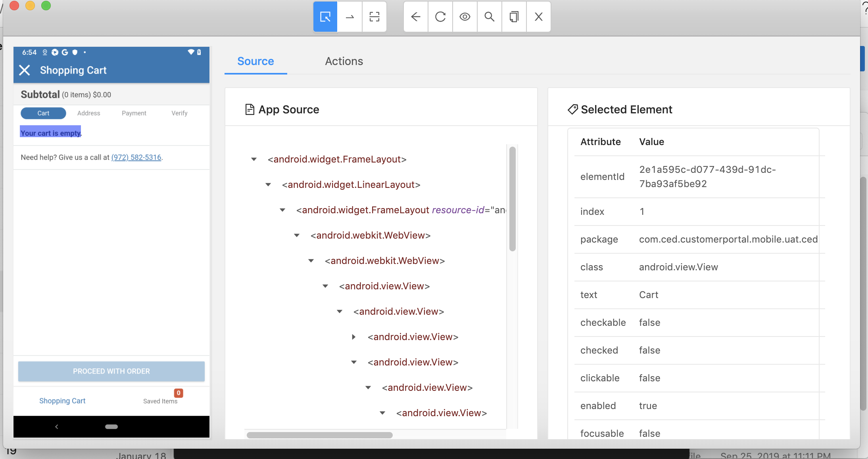Image resolution: width=868 pixels, height=459 pixels.
Task: Refresh source and screenshot
Action: point(440,17)
